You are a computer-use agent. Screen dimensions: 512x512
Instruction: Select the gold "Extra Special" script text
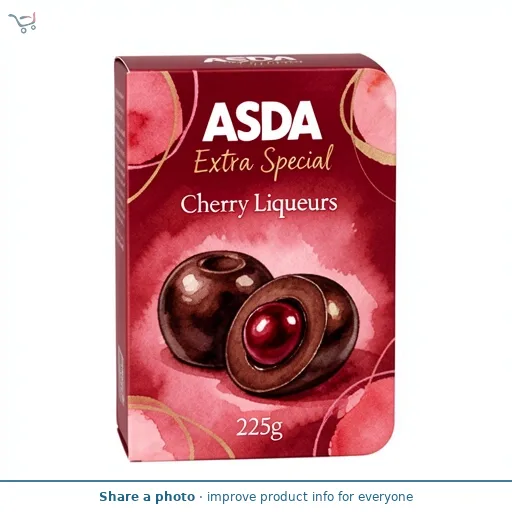[x=263, y=161]
